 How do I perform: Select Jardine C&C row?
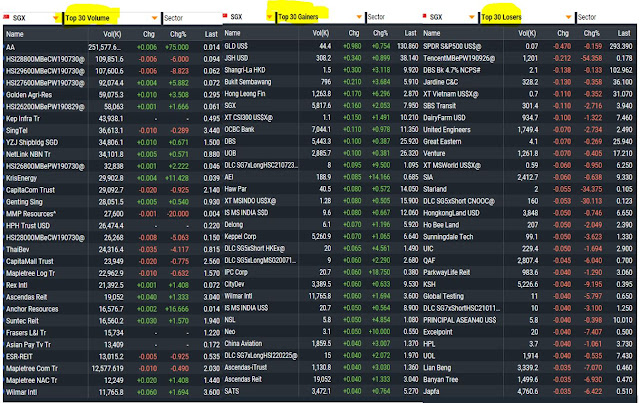(529, 82)
